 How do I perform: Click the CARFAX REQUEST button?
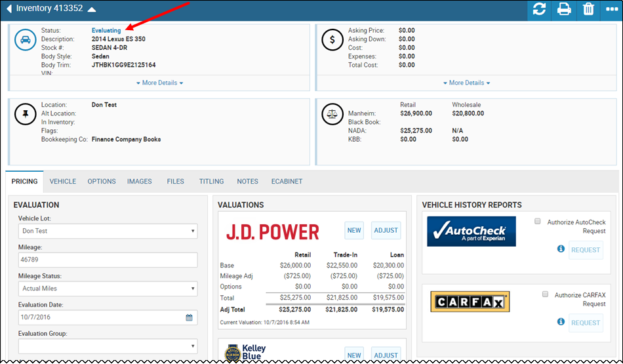pos(586,323)
